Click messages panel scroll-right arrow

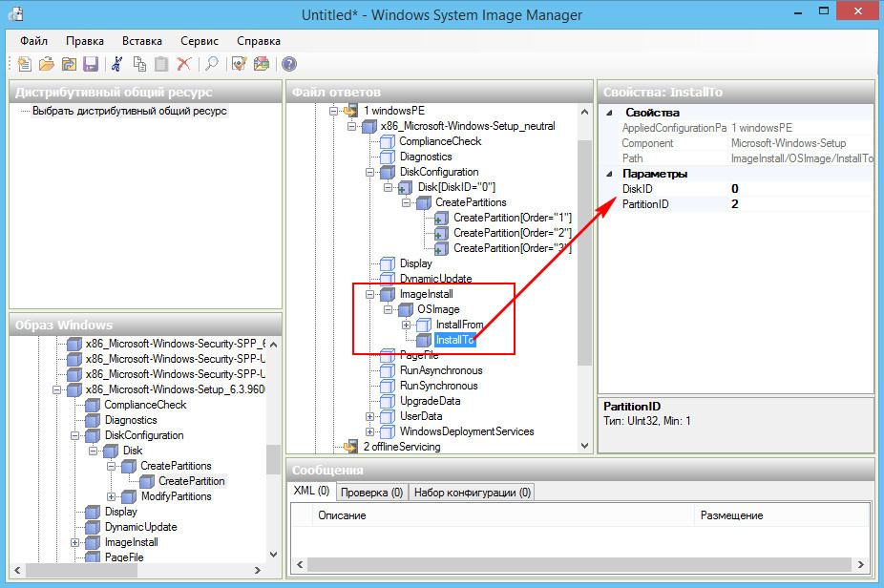860,564
